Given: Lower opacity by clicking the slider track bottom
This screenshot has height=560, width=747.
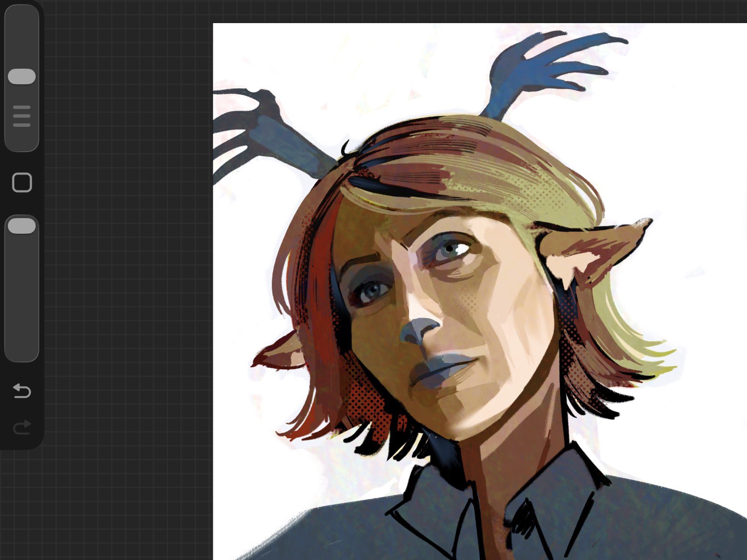Looking at the screenshot, I should point(22,352).
